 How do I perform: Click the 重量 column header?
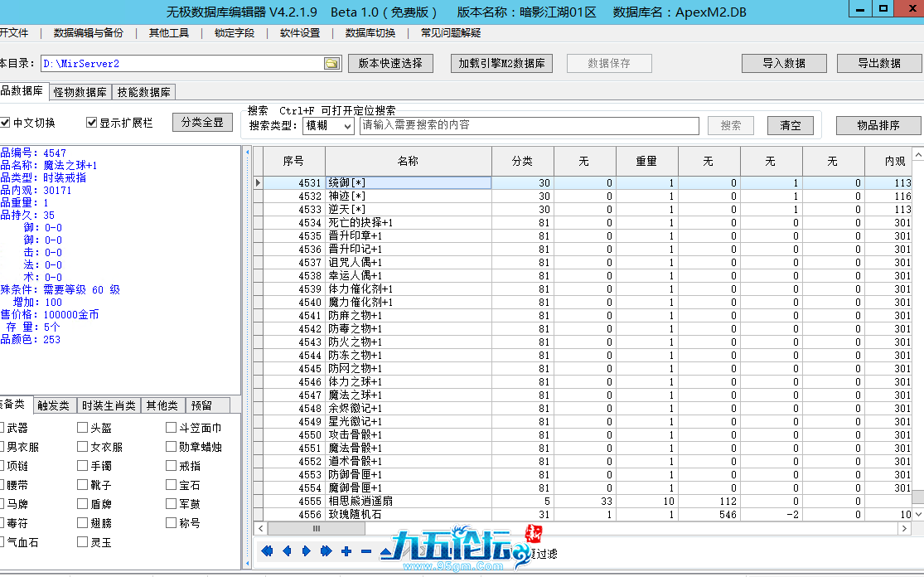pyautogui.click(x=646, y=161)
